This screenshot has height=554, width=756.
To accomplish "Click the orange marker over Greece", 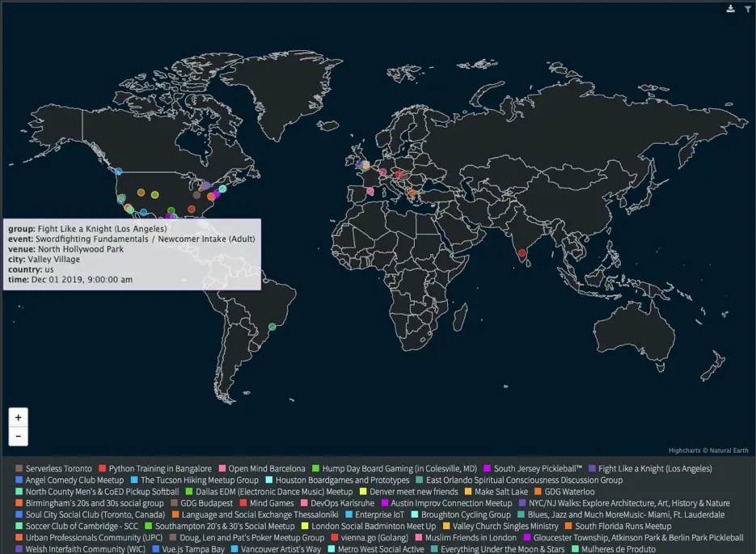I will click(412, 192).
